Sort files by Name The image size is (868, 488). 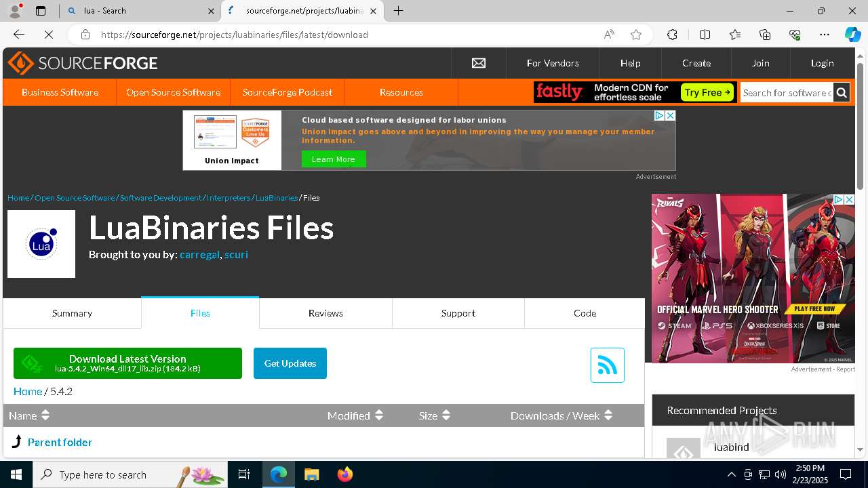pyautogui.click(x=29, y=415)
